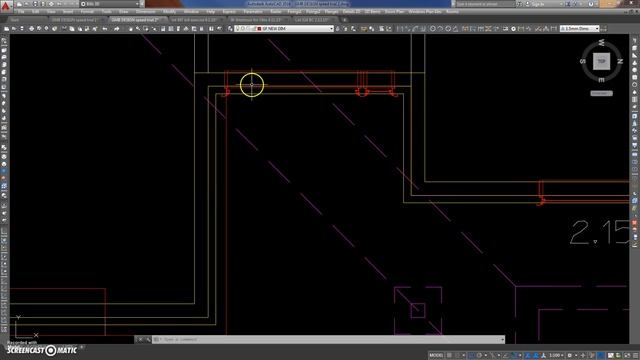Open the Layer Properties Manager icon
Image resolution: width=640 pixels, height=360 pixels.
pyautogui.click(x=230, y=29)
